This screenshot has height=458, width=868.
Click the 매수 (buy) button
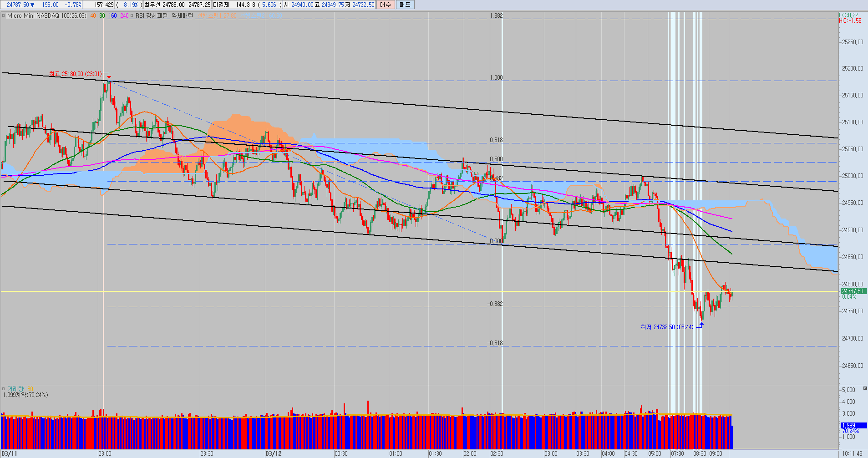pyautogui.click(x=386, y=5)
